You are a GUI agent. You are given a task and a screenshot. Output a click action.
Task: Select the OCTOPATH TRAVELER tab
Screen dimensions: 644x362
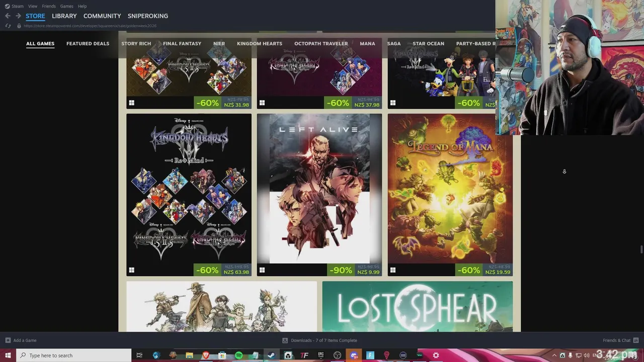pos(321,44)
